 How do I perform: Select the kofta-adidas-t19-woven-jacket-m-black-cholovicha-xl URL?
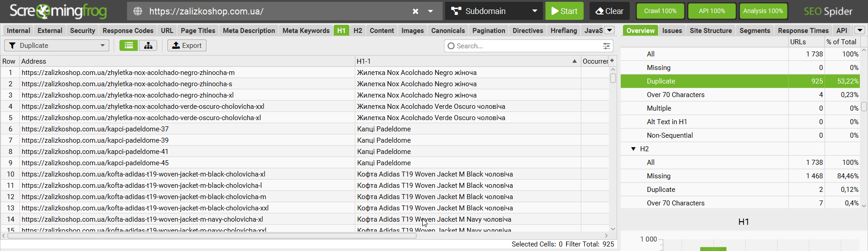[x=143, y=174]
